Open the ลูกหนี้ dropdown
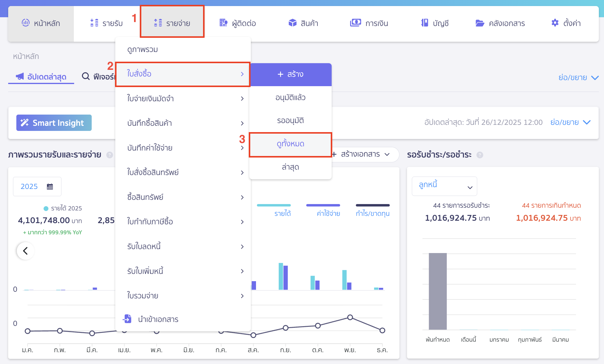The height and width of the screenshot is (364, 604). [x=444, y=186]
